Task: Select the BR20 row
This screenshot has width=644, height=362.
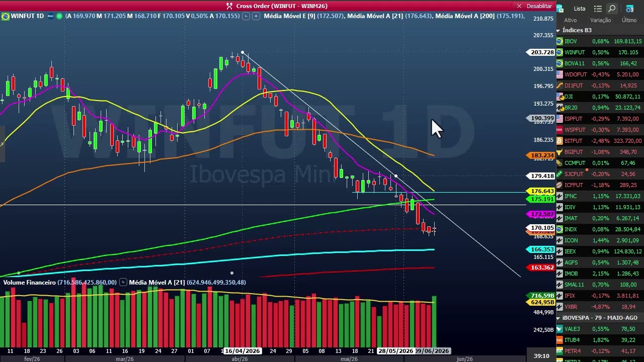Action: click(x=600, y=108)
